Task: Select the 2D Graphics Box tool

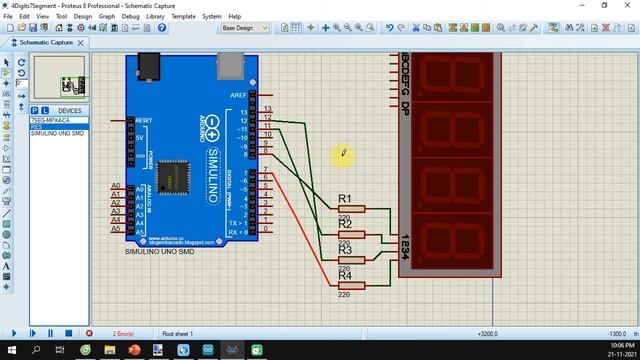Action: click(6, 224)
